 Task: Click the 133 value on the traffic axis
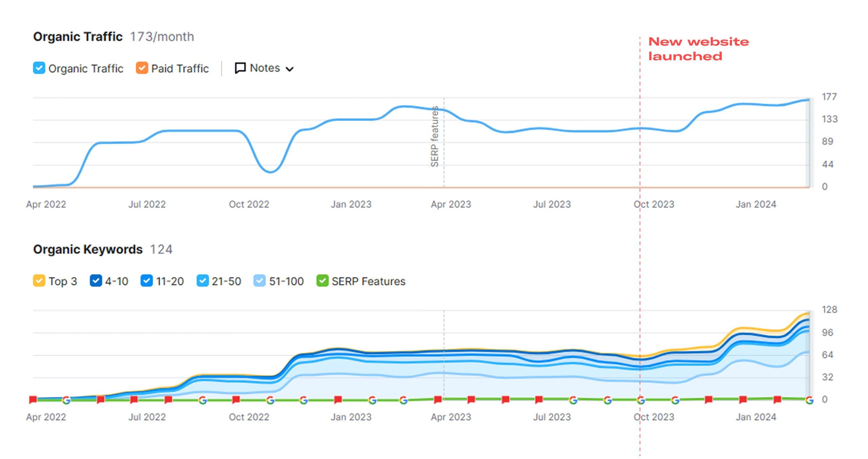(829, 119)
